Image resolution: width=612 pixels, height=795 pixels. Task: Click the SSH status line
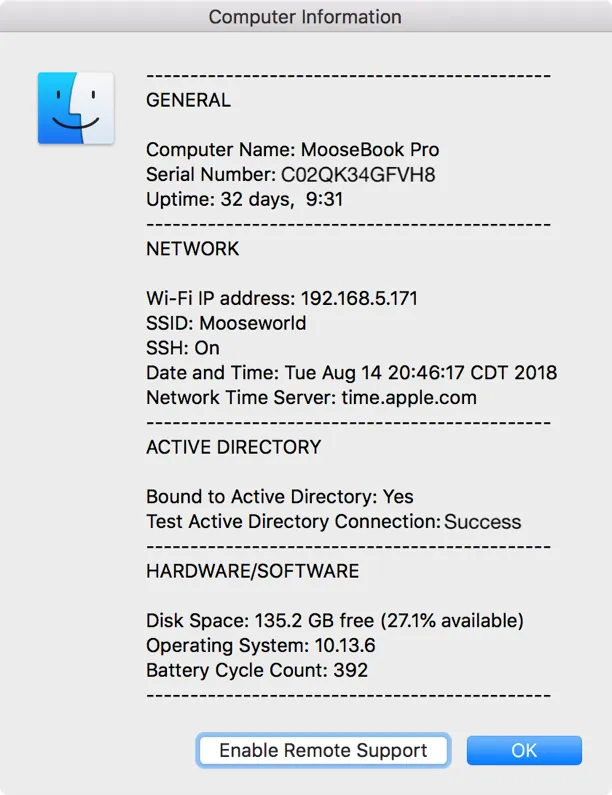pos(183,348)
